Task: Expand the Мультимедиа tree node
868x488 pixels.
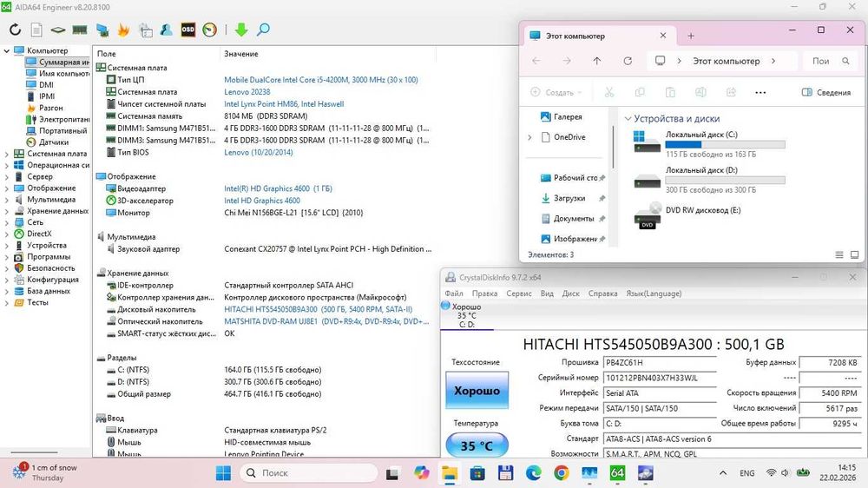Action: tap(7, 200)
